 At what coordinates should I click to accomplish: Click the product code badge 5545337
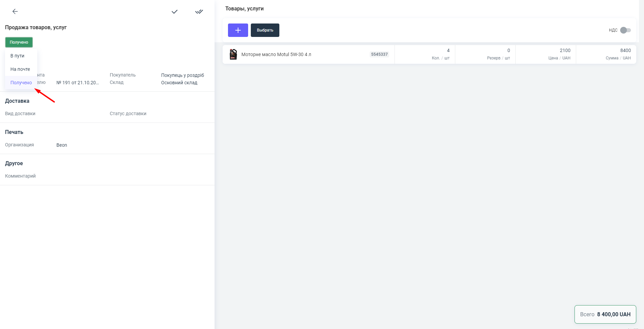coord(379,54)
